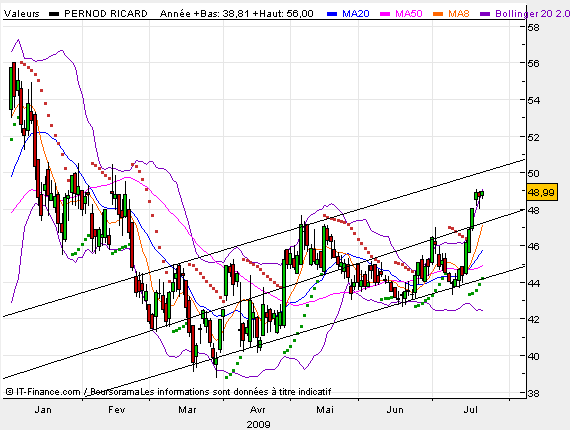Click the yellow 48,99 price tag

542,192
